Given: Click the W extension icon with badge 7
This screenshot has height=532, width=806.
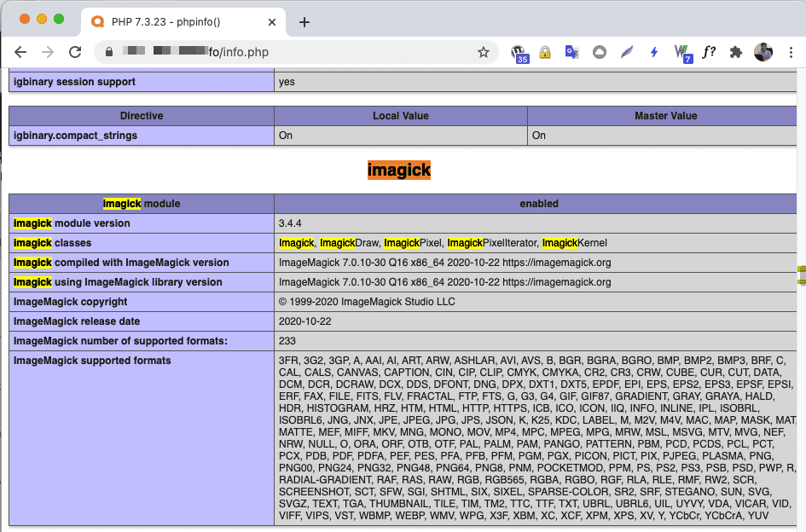Looking at the screenshot, I should (x=682, y=53).
